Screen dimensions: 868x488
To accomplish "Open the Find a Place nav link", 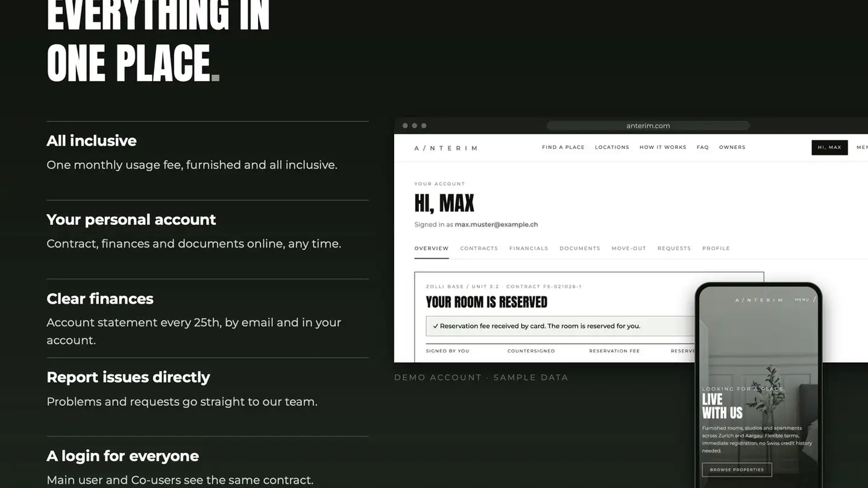I will point(563,148).
